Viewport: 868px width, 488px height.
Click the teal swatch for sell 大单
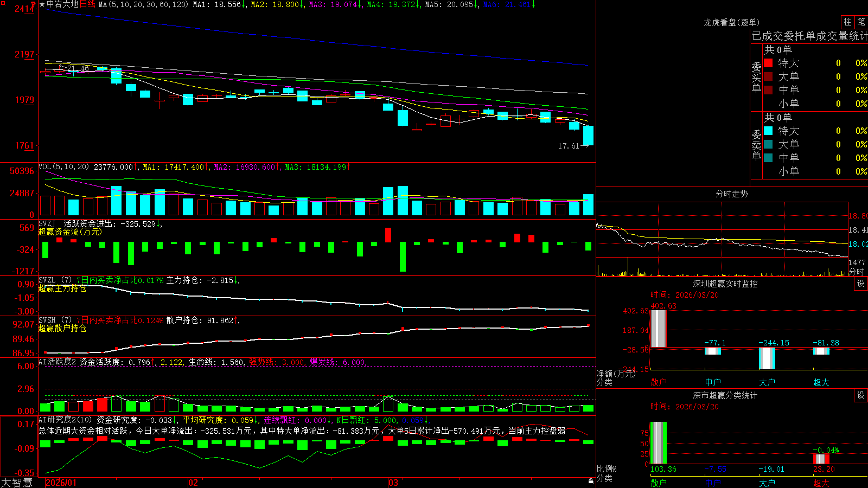[768, 144]
